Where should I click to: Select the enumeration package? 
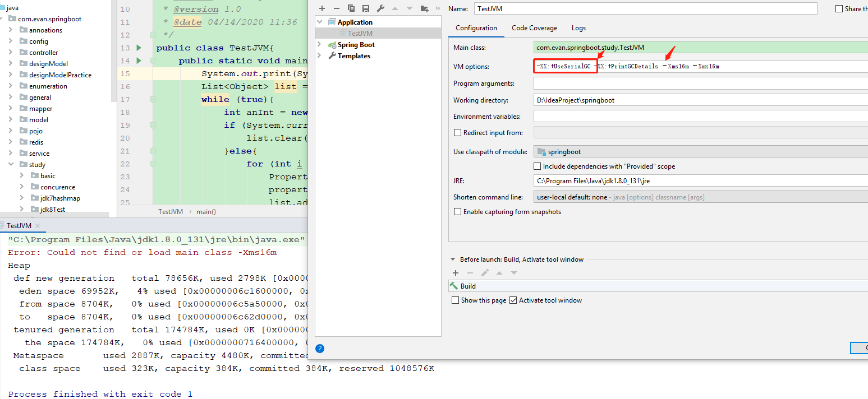point(48,86)
